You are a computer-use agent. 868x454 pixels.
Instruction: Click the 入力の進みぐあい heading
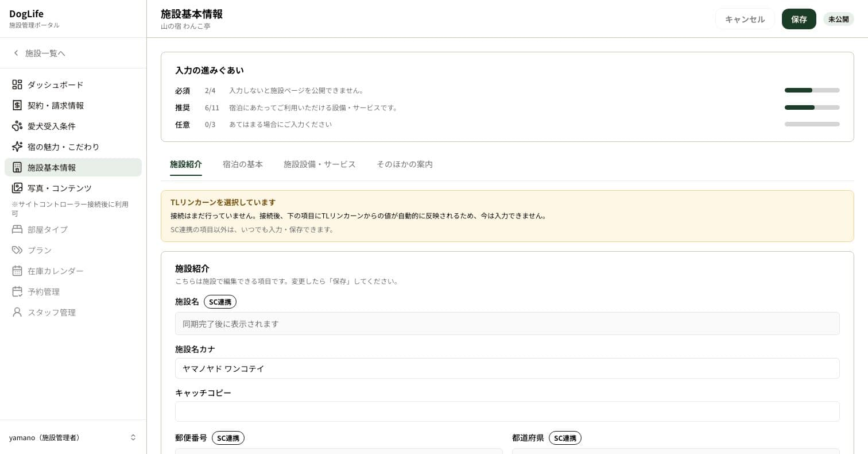click(x=210, y=70)
